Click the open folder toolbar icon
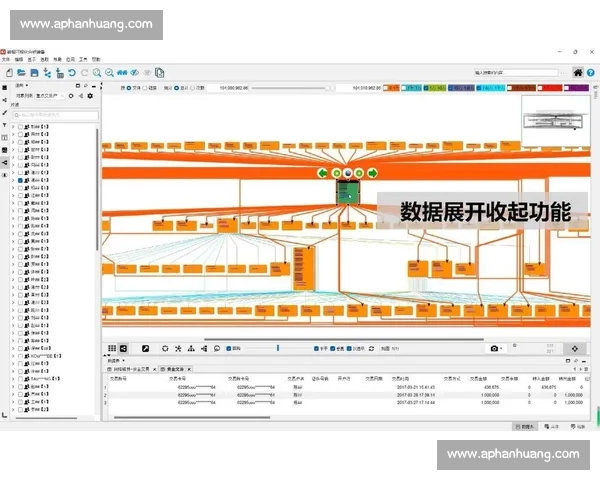The width and height of the screenshot is (600, 480). point(21,73)
